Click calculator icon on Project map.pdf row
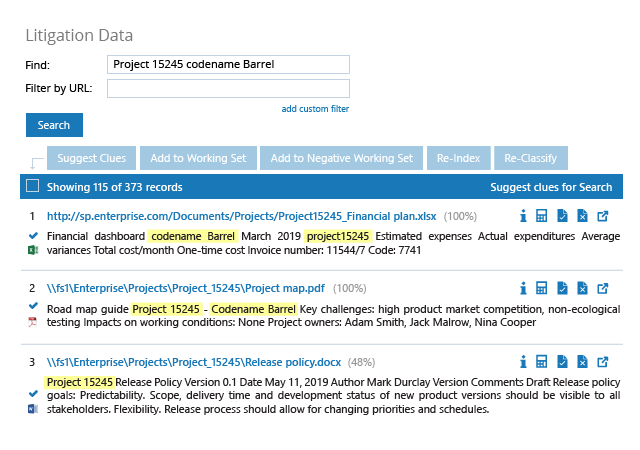The height and width of the screenshot is (450, 640). (542, 288)
